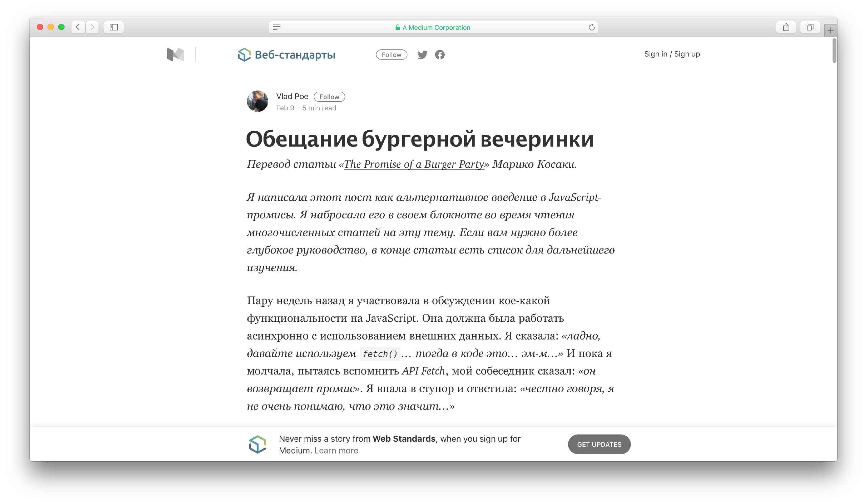Go forward with Safari's forward arrow
The width and height of the screenshot is (867, 504).
pos(92,27)
